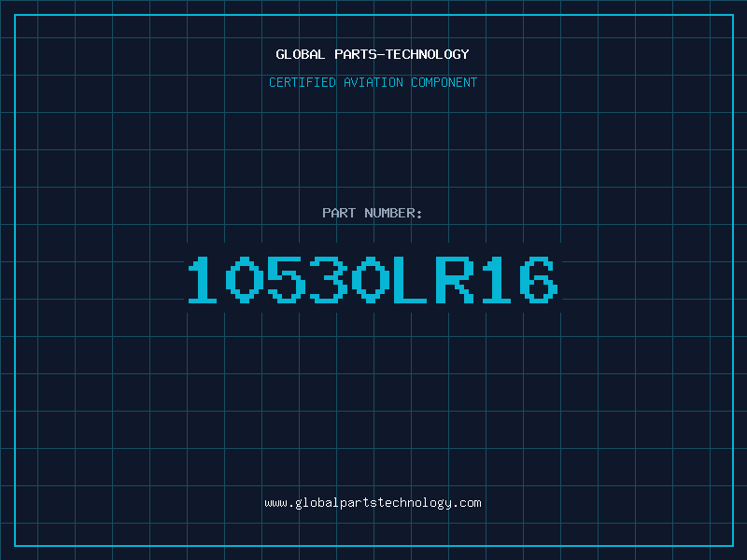This screenshot has height=560, width=747.
Task: Click the GLOBAL PARTS-TECHNOLOGY heading
Action: (x=373, y=54)
